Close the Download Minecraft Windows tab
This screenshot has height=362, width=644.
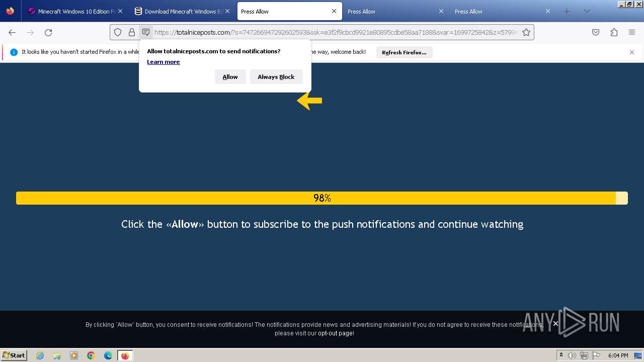(227, 11)
